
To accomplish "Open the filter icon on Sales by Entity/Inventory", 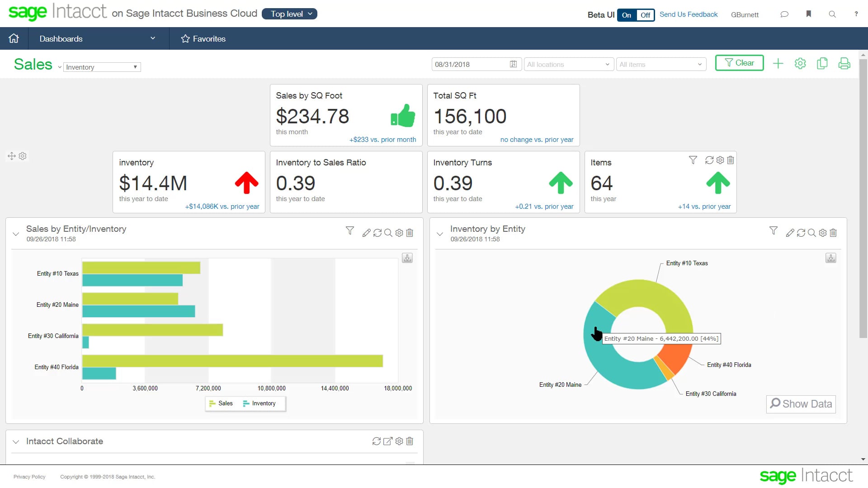I will click(349, 232).
